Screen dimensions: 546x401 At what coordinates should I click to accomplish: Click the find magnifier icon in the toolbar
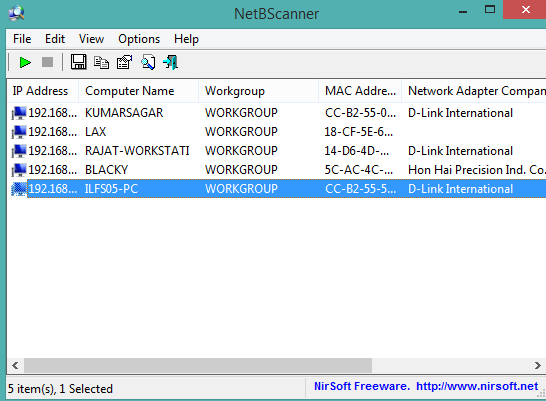tap(148, 63)
